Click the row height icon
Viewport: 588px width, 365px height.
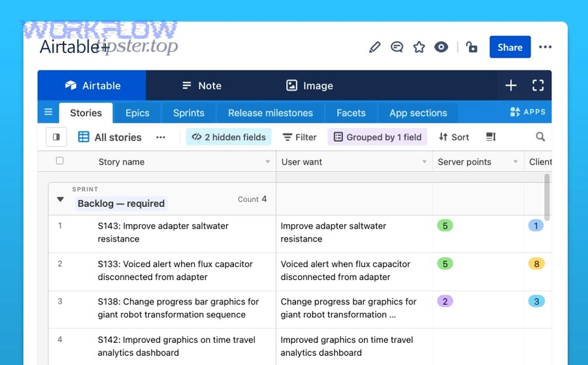pyautogui.click(x=491, y=136)
